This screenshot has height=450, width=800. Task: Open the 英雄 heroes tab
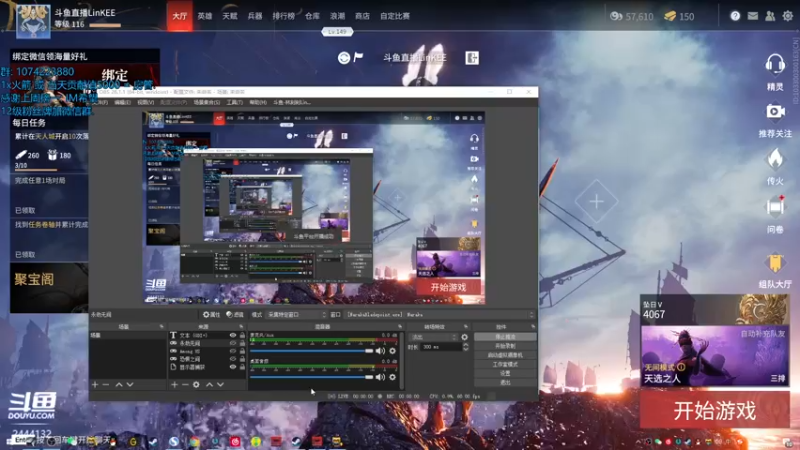[205, 16]
